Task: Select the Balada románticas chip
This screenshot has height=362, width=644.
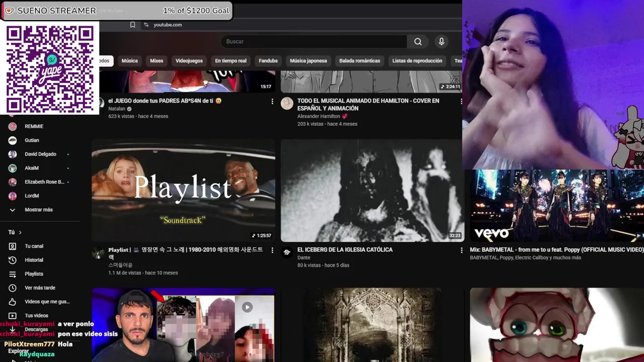Action: coord(360,61)
